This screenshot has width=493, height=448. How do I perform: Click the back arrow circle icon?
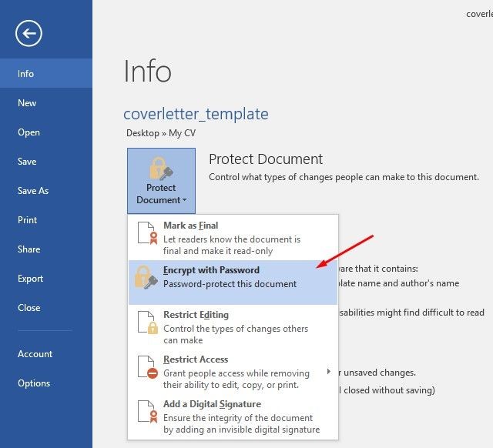[x=29, y=32]
